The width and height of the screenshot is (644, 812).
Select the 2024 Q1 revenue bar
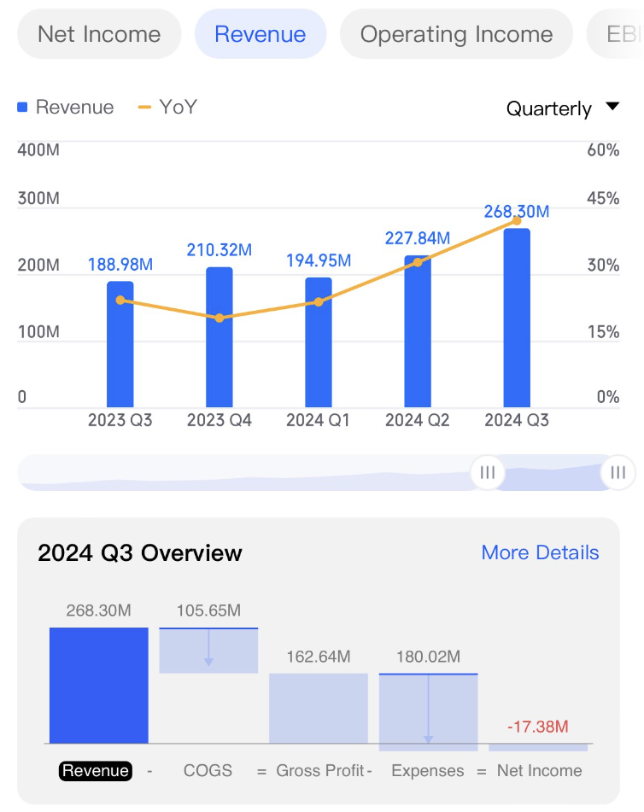(319, 342)
